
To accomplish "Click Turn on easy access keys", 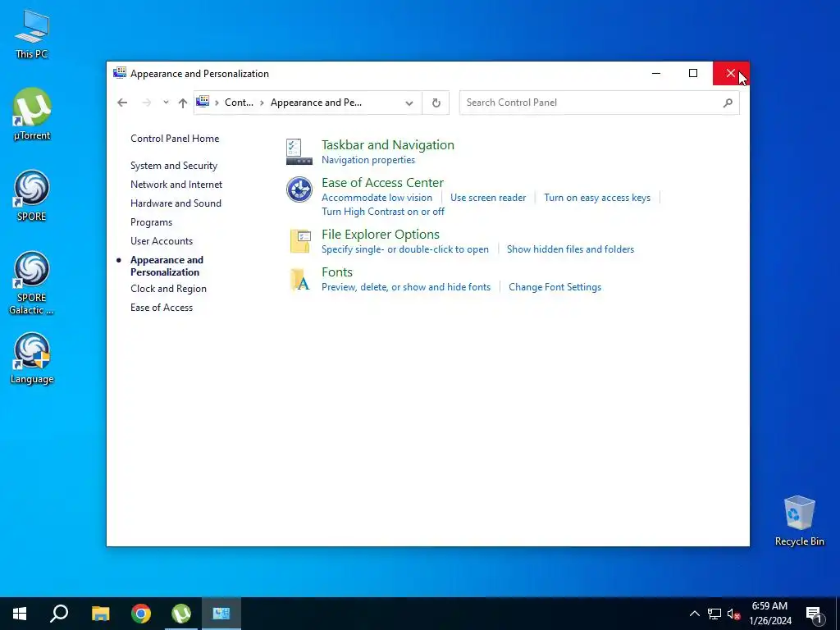I will pos(597,198).
